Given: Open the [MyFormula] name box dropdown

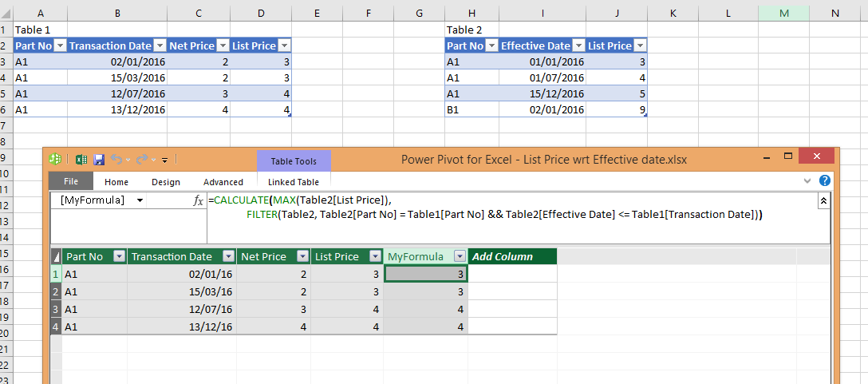Looking at the screenshot, I should [140, 200].
